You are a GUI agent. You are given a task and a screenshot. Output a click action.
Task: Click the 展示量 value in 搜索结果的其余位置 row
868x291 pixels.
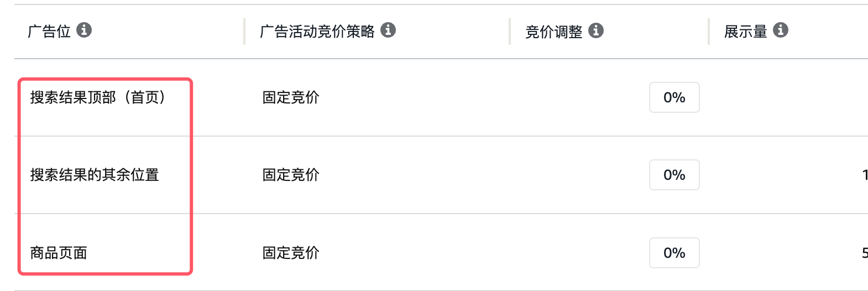865,175
